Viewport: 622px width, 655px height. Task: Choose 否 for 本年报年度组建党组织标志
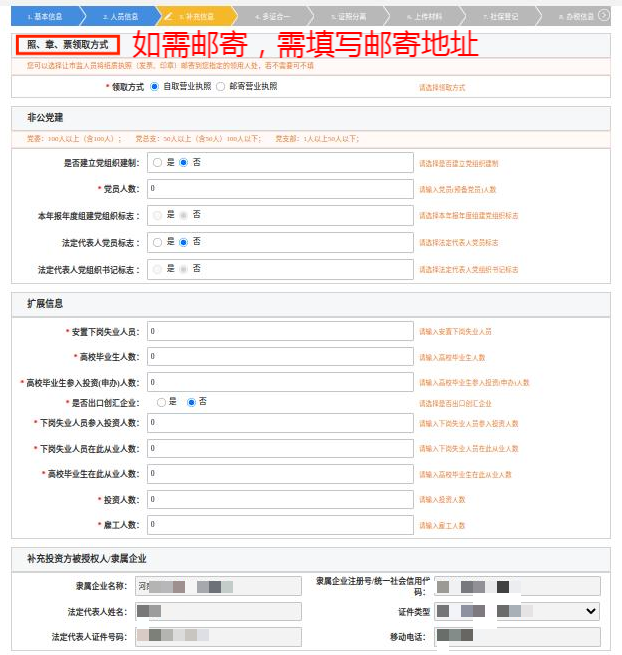(183, 216)
